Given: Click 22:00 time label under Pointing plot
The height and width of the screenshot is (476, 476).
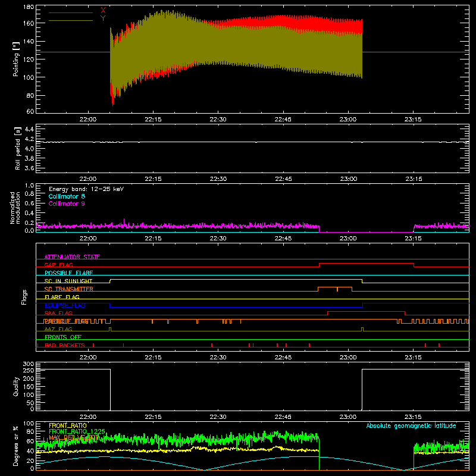Looking at the screenshot, I should pyautogui.click(x=88, y=120).
